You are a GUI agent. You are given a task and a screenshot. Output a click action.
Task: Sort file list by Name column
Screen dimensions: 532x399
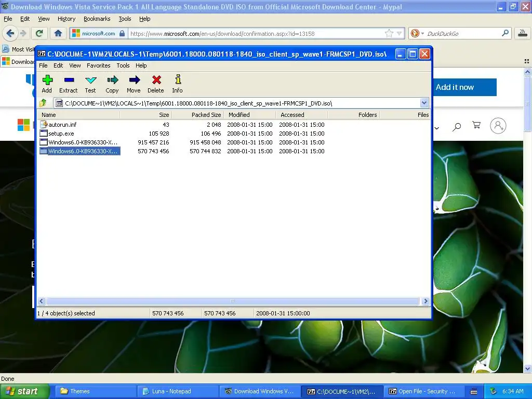coord(78,115)
